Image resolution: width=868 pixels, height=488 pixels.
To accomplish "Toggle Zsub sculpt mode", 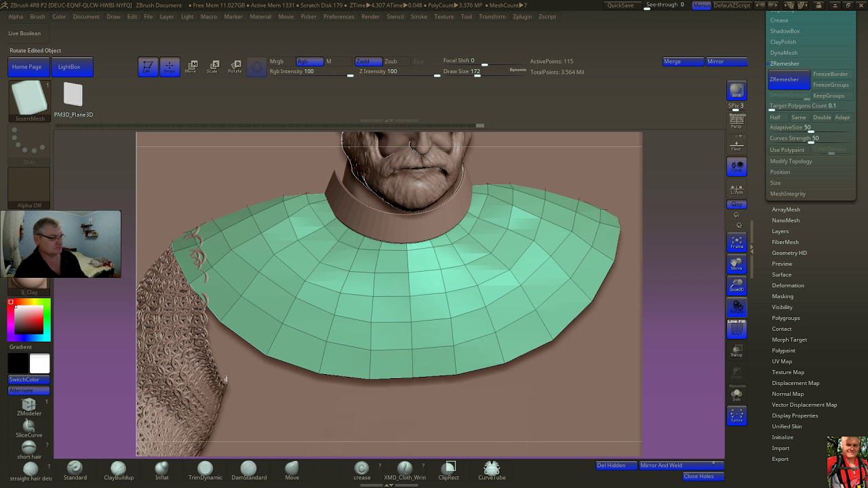I will coord(391,61).
